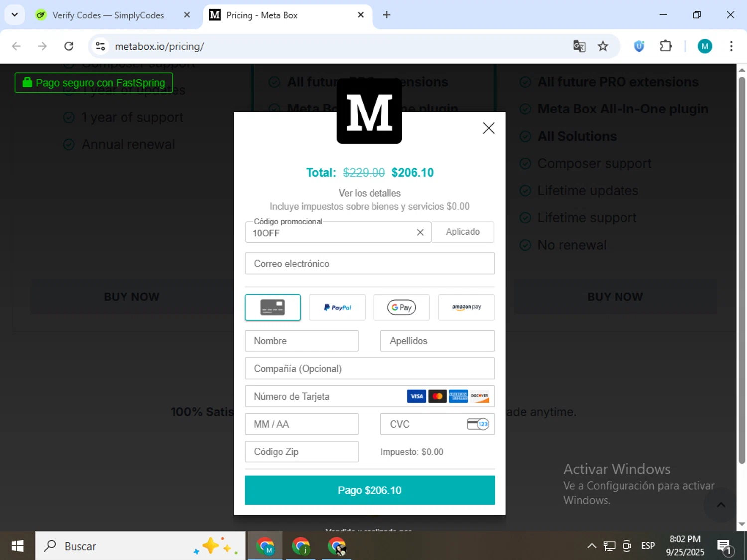Switch to Verify Codes — SimplyCodes tab

click(x=108, y=15)
